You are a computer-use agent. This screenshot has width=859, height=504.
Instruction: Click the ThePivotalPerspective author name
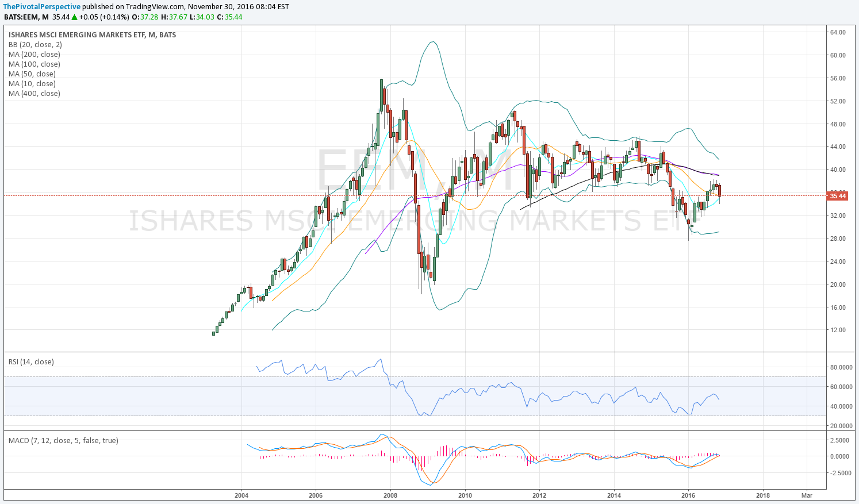(x=42, y=7)
